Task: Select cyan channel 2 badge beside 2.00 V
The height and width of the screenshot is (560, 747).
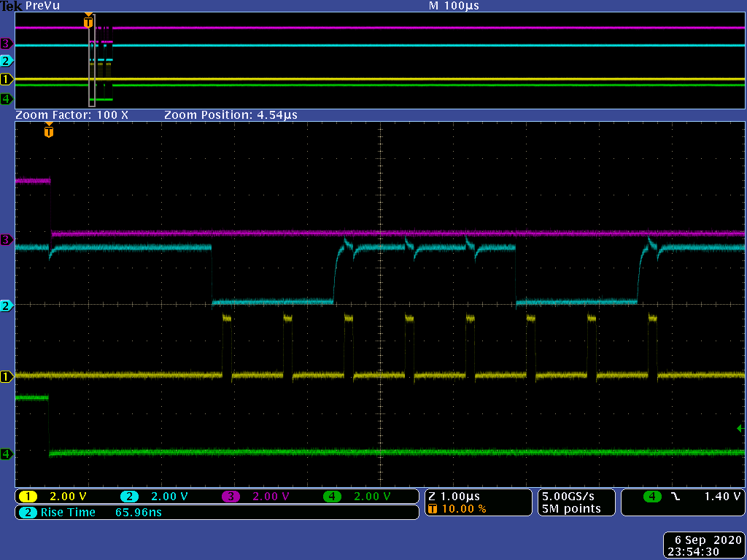Action: pos(129,497)
